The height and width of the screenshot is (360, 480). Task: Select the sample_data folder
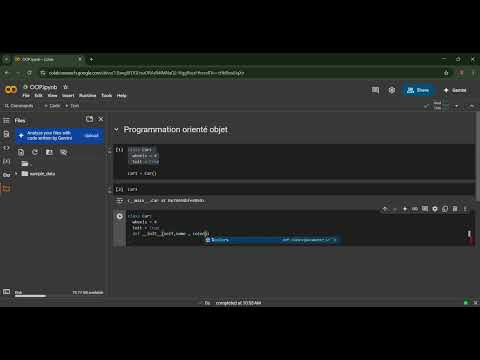point(38,174)
